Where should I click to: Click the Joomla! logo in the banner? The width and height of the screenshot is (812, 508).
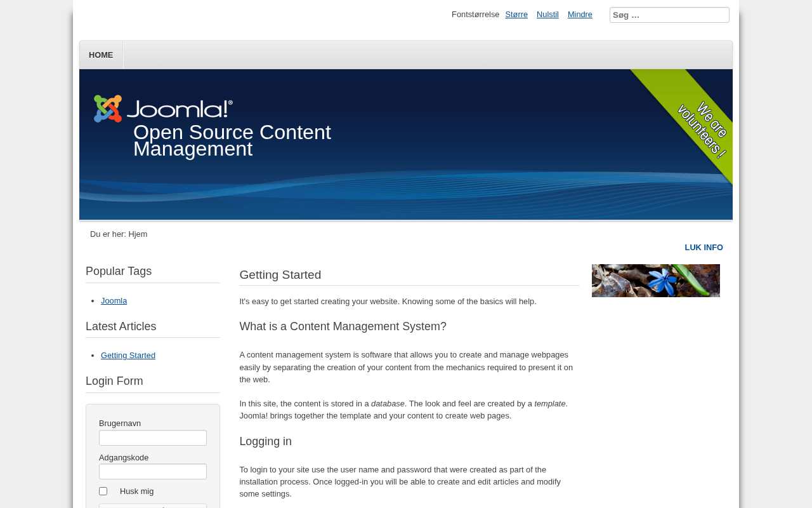[163, 109]
